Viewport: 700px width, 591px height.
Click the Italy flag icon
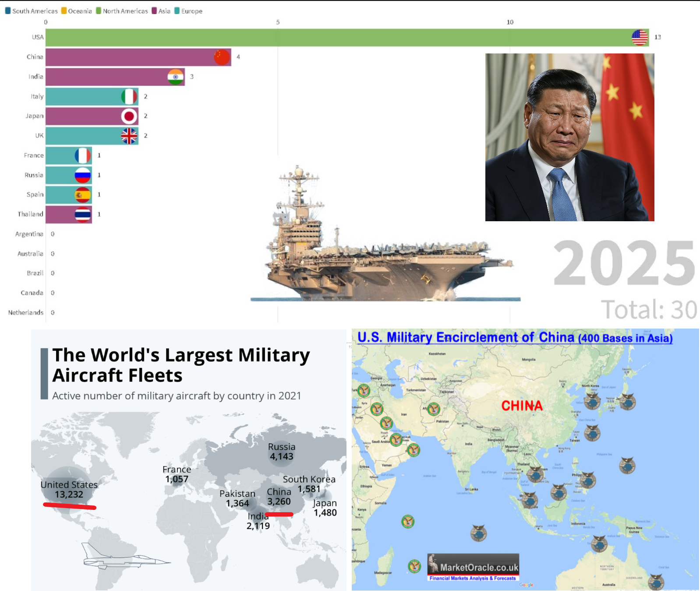pyautogui.click(x=129, y=96)
